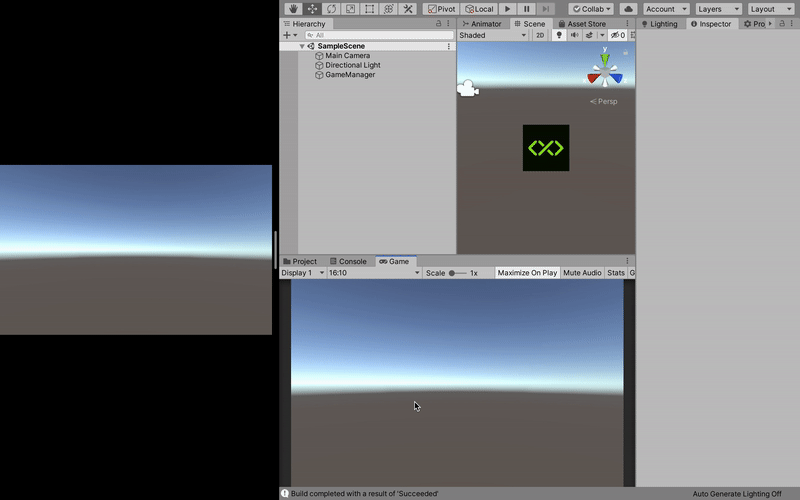Viewport: 800px width, 500px height.
Task: Open Layers dropdown
Action: (x=718, y=9)
